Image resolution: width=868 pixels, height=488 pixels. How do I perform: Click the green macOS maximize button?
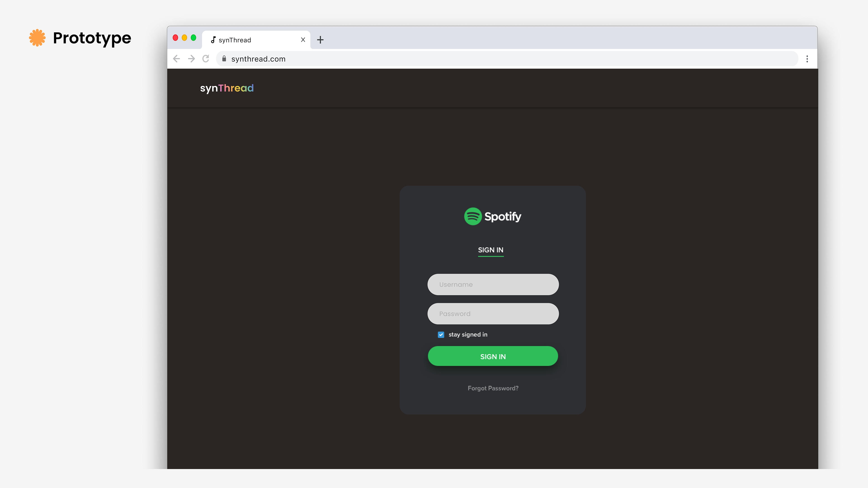tap(193, 38)
